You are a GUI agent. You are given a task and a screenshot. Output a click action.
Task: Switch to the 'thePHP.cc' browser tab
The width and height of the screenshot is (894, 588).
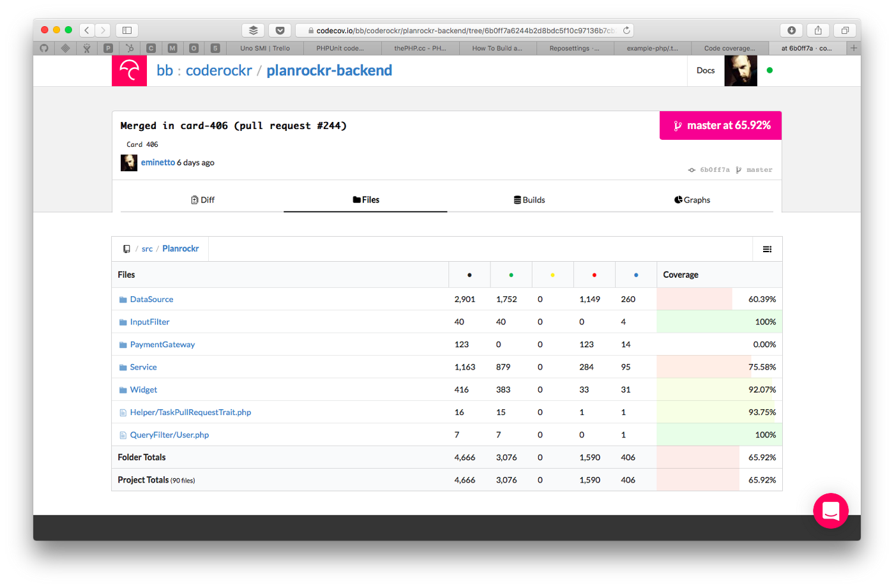[420, 48]
